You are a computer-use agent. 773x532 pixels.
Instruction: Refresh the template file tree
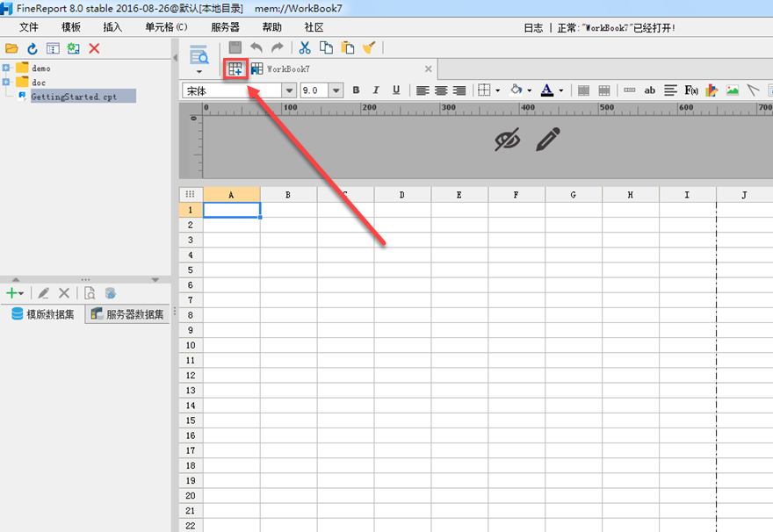(x=33, y=48)
